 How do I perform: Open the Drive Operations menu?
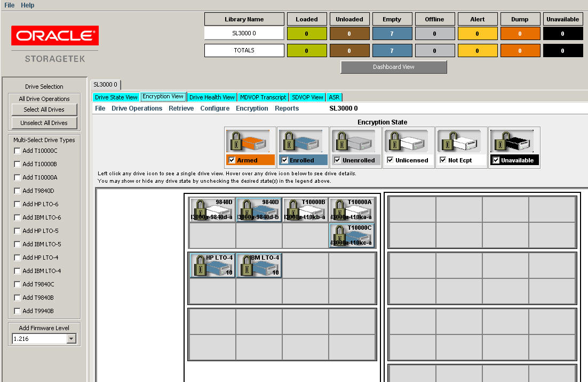[137, 108]
